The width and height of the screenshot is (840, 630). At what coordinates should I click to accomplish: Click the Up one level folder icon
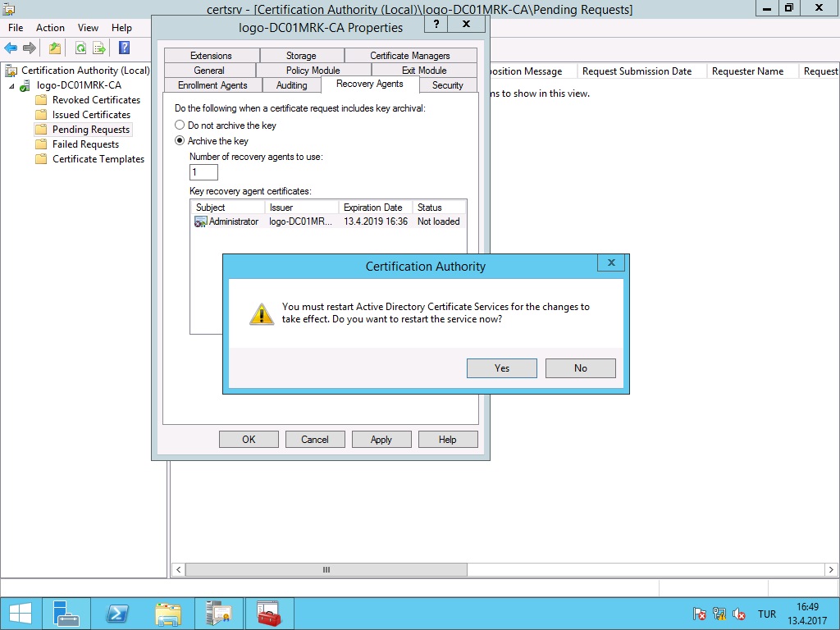55,48
